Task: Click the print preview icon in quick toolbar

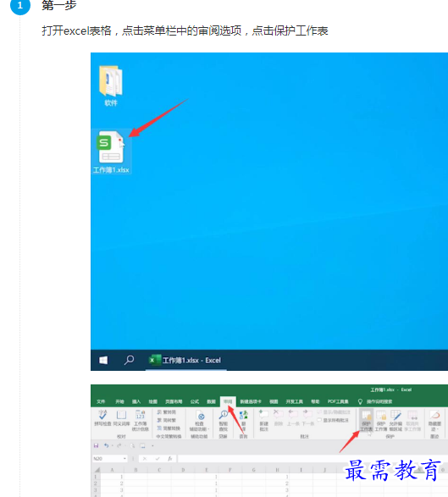Action: 132,445
